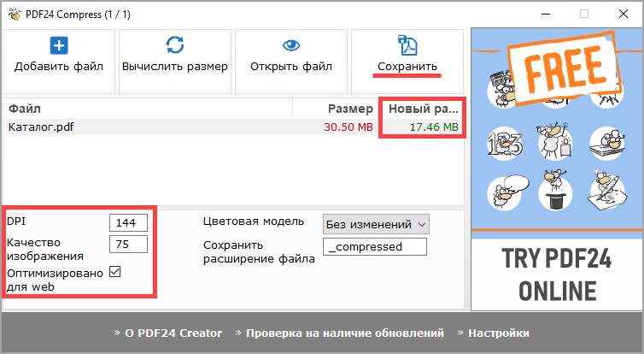Click the pen signing sheep icon in ad

click(608, 191)
